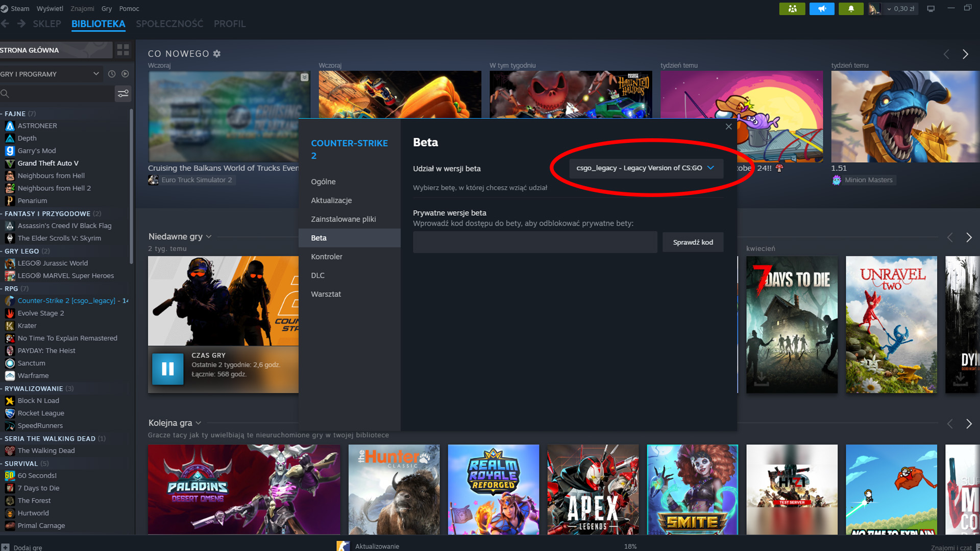Click the Dodaj grę plus icon
Image resolution: width=980 pixels, height=551 pixels.
click(x=5, y=547)
